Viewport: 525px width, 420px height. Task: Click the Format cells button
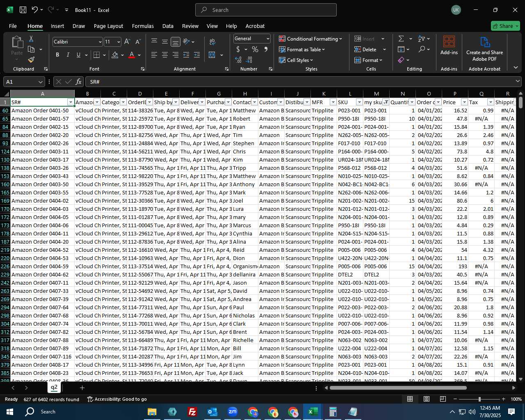(368, 60)
